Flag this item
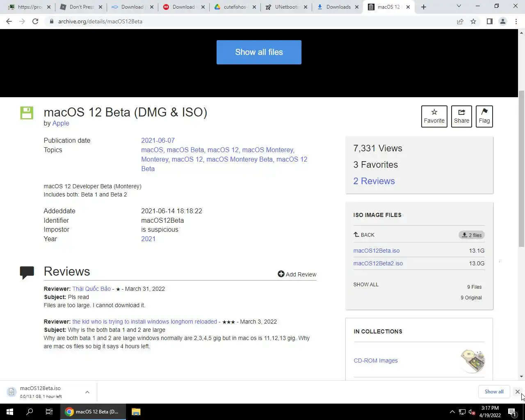This screenshot has width=525, height=420. pos(484,116)
